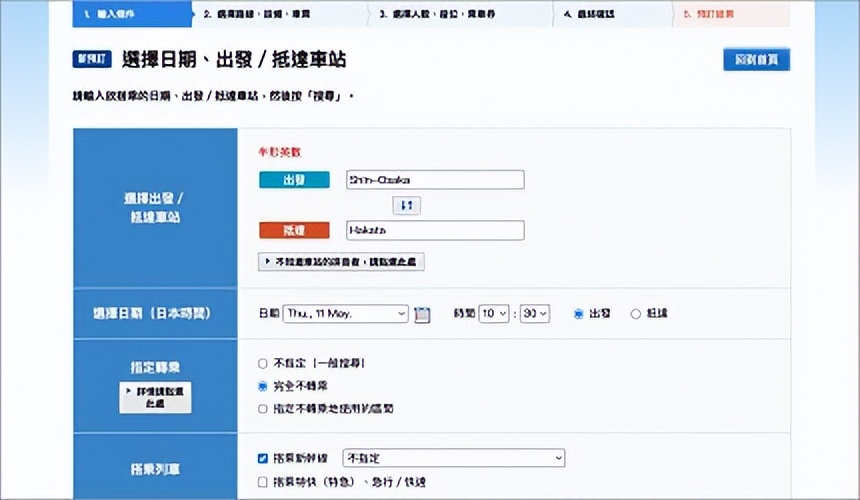Viewport: 860px width, 500px height.
Task: Open the minute dropdown showing 30
Action: 535,314
